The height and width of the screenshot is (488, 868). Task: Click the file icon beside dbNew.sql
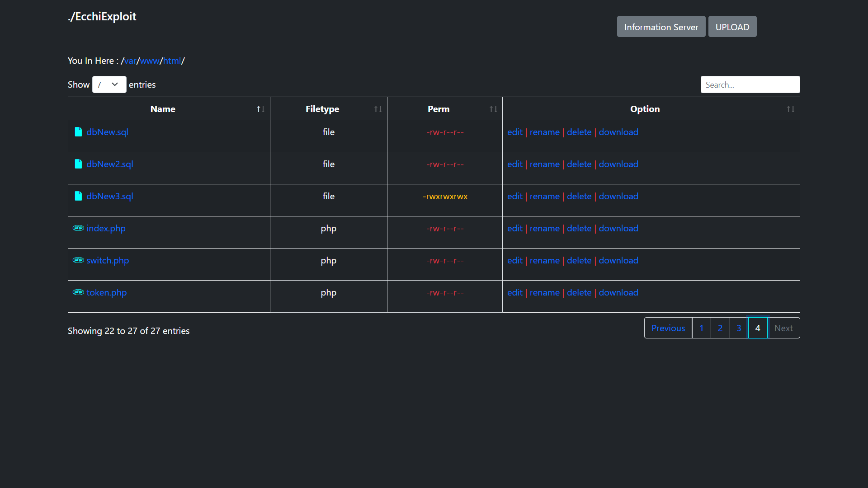78,131
